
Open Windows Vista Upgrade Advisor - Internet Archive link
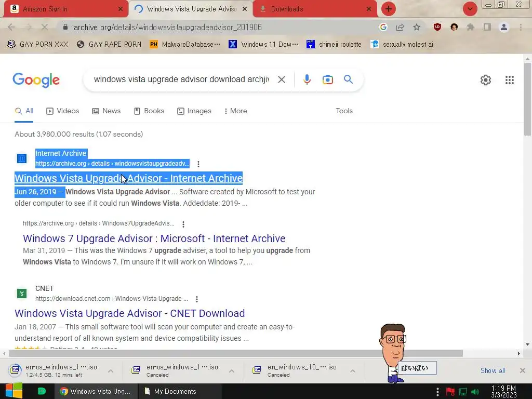(x=129, y=178)
